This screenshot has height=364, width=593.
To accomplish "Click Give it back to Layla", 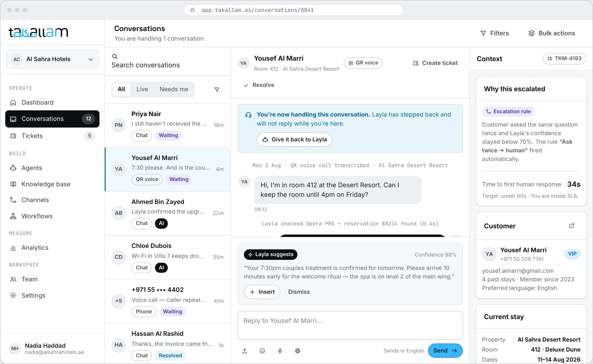I will point(294,139).
